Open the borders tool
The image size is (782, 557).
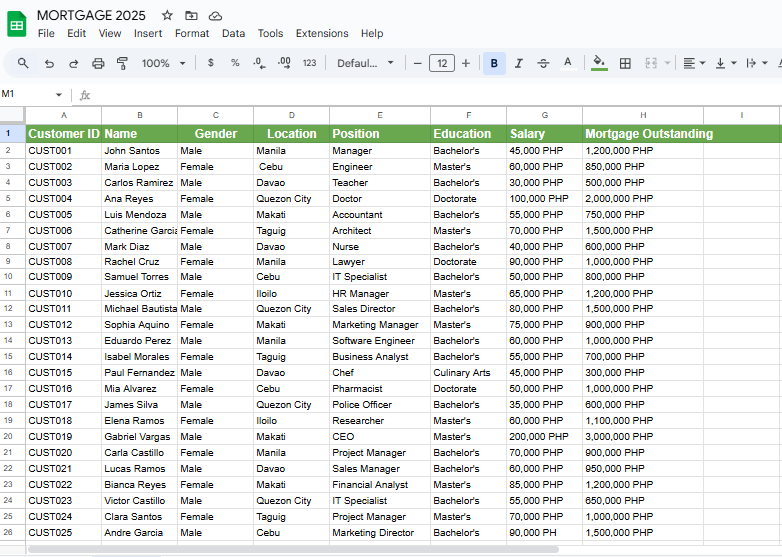click(x=625, y=63)
